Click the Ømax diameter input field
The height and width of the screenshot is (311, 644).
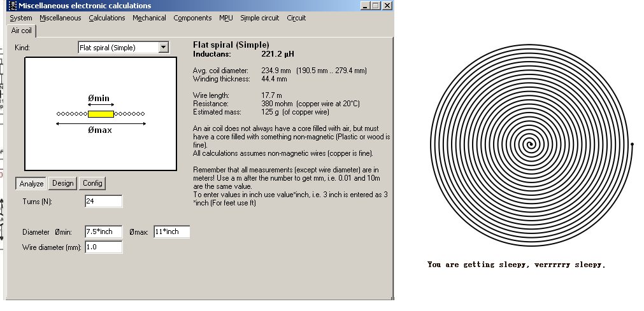(x=172, y=232)
